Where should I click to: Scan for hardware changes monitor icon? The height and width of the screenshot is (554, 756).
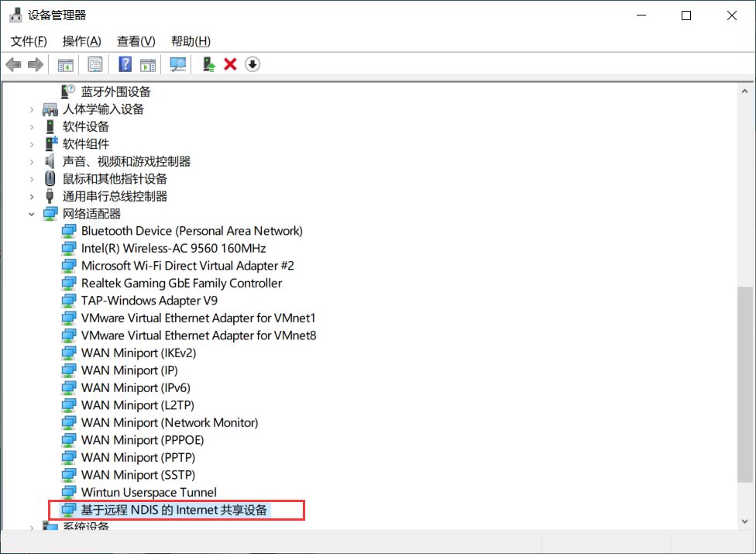[178, 64]
